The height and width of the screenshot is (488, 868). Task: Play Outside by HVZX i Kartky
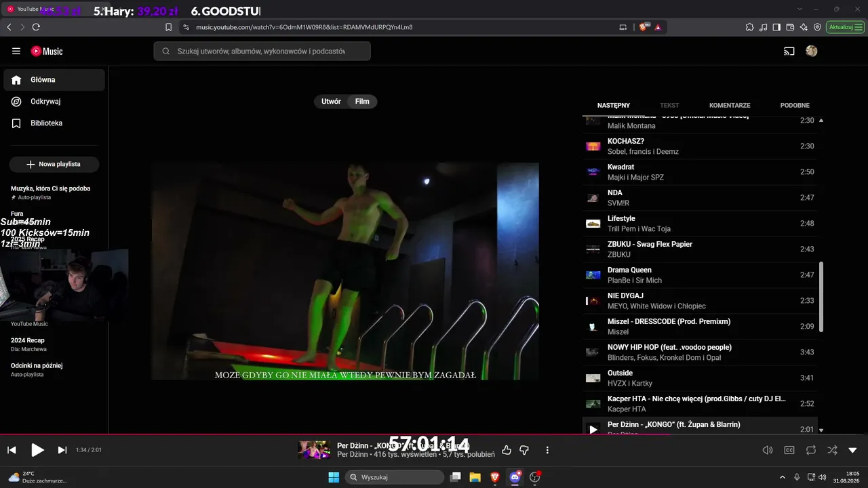(x=701, y=378)
